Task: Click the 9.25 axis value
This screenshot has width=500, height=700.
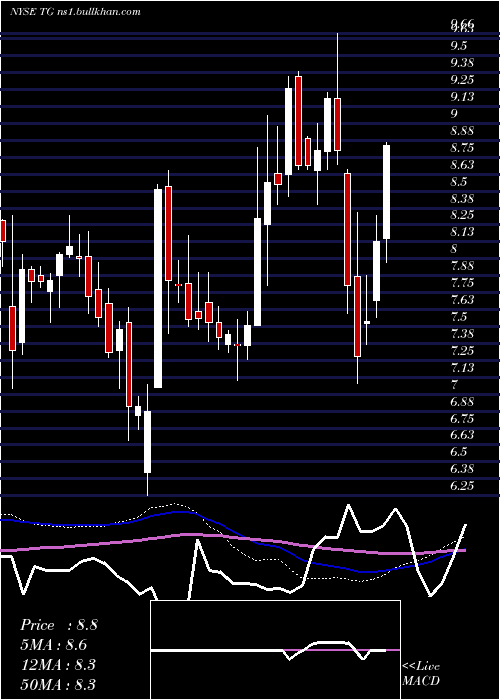Action: pos(462,79)
